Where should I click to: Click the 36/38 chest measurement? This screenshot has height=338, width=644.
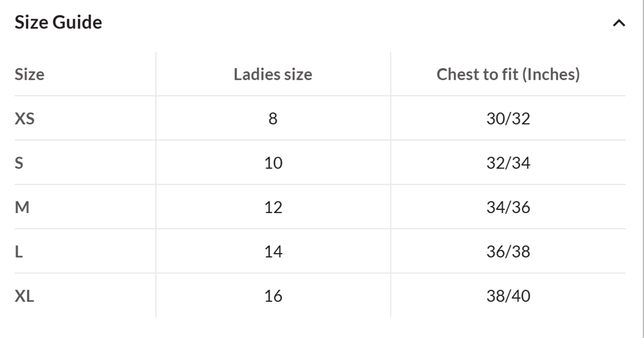pos(508,252)
